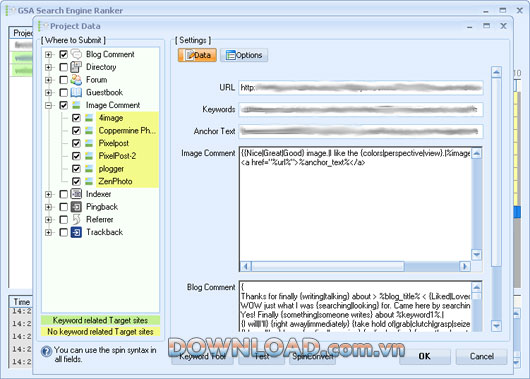This screenshot has width=530, height=379.
Task: Click the Forum people icon
Action: tap(76, 80)
